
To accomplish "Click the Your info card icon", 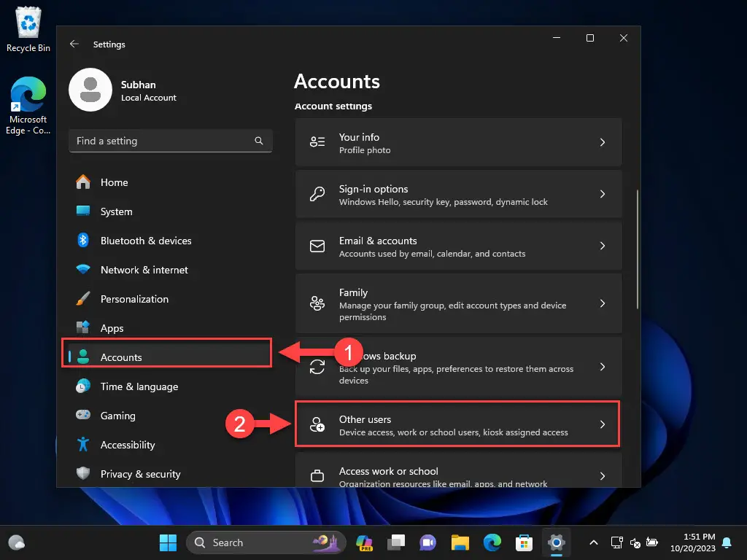I will [317, 142].
